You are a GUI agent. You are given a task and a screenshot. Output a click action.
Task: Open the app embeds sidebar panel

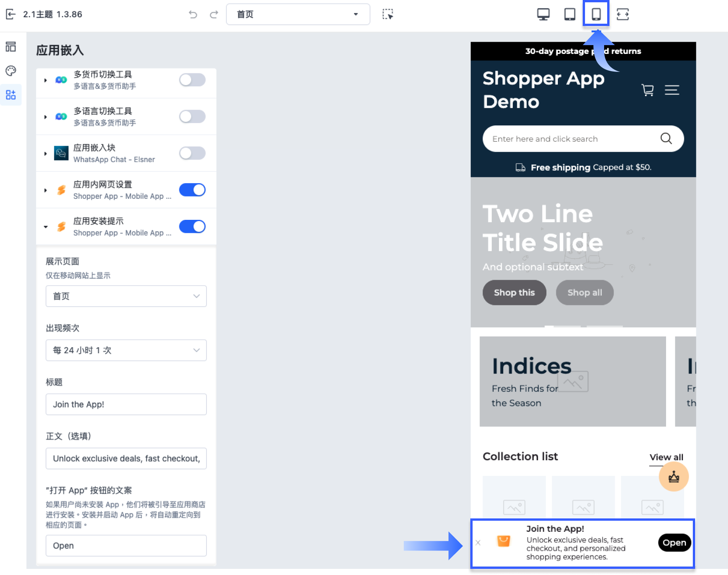pyautogui.click(x=11, y=94)
